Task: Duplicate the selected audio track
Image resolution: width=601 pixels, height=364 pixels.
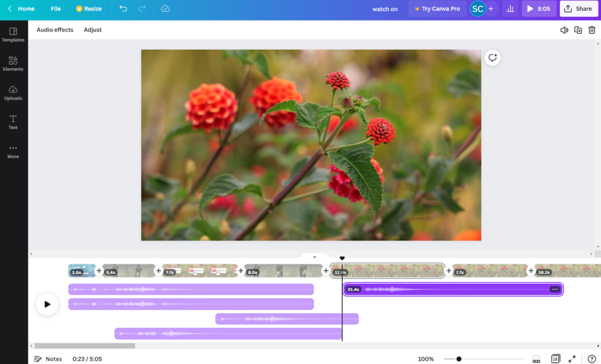Action: pos(578,30)
